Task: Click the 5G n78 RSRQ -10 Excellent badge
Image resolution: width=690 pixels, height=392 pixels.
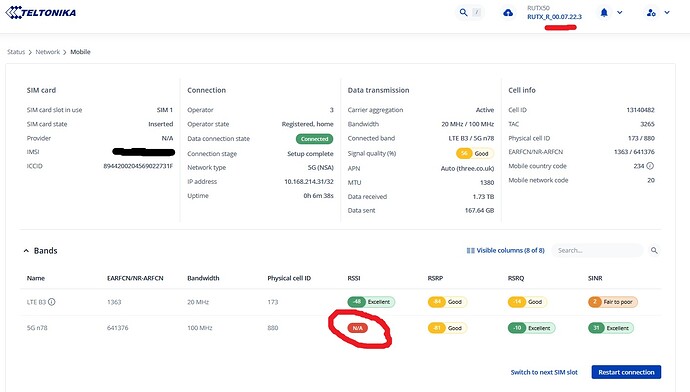Action: (532, 328)
